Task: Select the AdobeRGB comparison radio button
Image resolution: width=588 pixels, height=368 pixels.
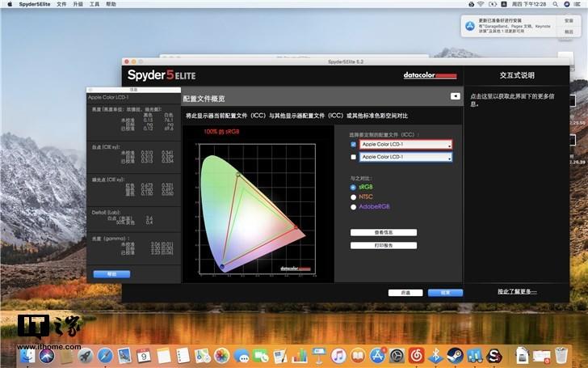Action: click(353, 207)
